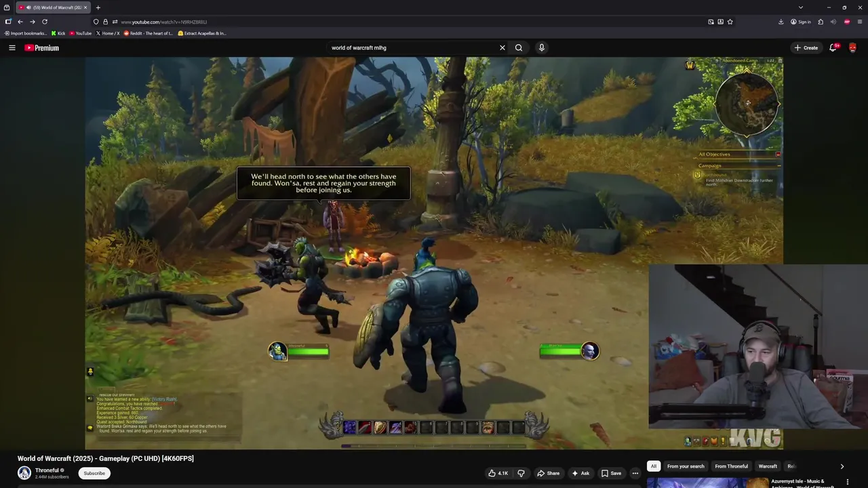Open the tracking protection shield
The image size is (868, 488).
click(x=96, y=22)
